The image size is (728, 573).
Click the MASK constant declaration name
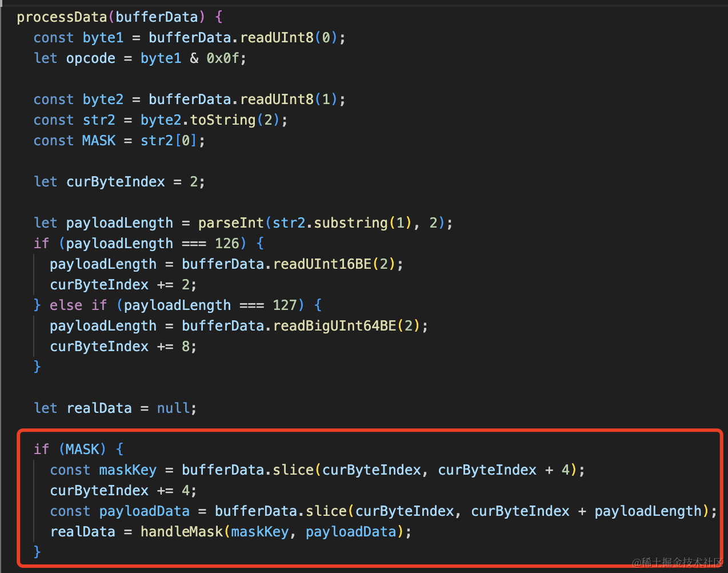99,141
